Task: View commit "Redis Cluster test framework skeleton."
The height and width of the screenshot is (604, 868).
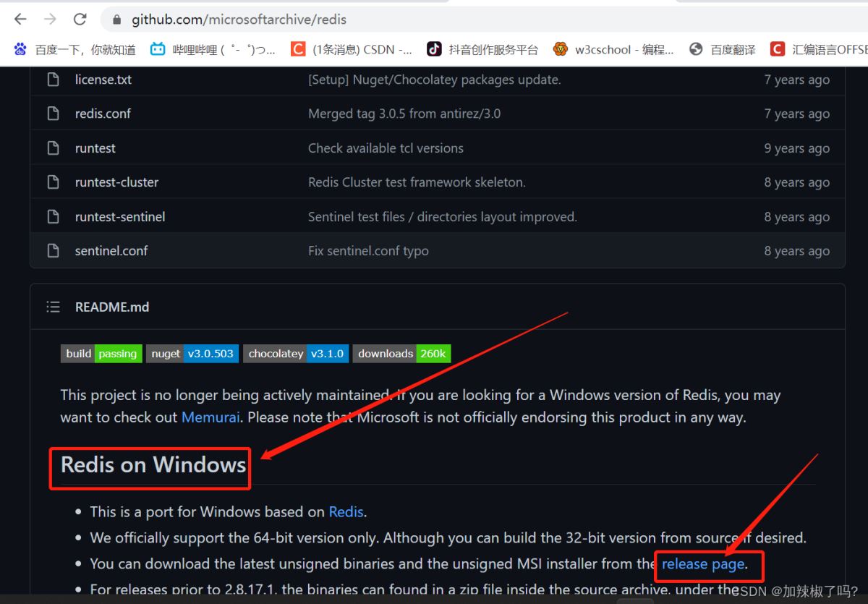Action: (417, 182)
